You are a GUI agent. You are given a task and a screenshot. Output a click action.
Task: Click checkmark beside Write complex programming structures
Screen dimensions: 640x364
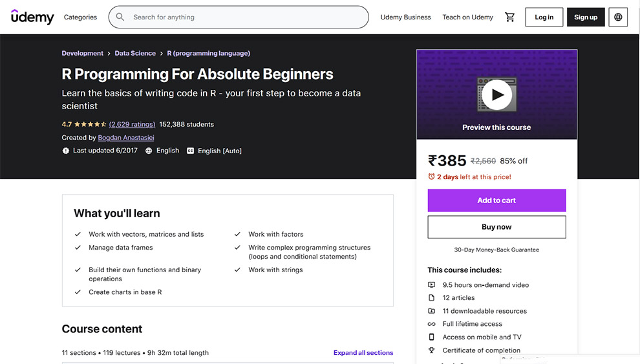point(237,247)
